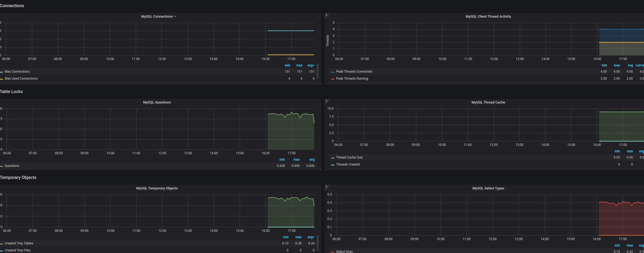
Task: Toggle Max Used Connections series visibility
Action: pos(21,79)
